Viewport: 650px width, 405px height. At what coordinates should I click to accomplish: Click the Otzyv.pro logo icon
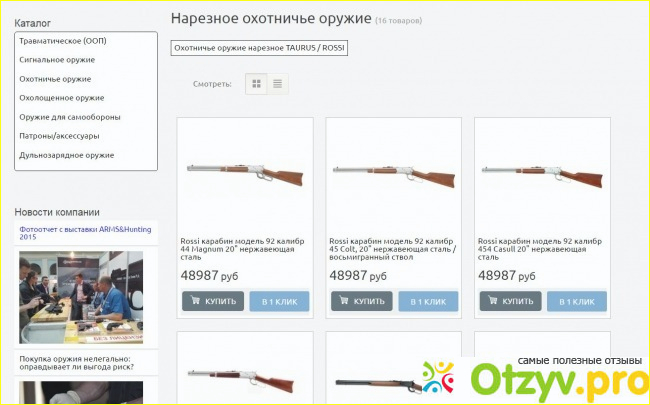[x=438, y=377]
